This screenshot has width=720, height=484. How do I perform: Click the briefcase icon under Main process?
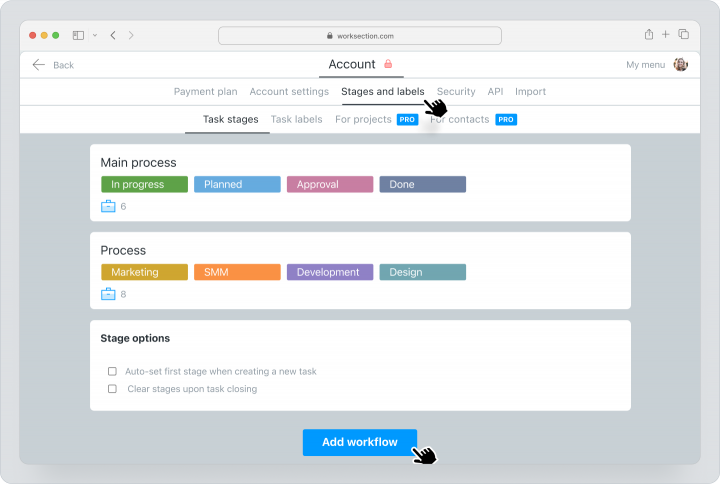point(108,206)
